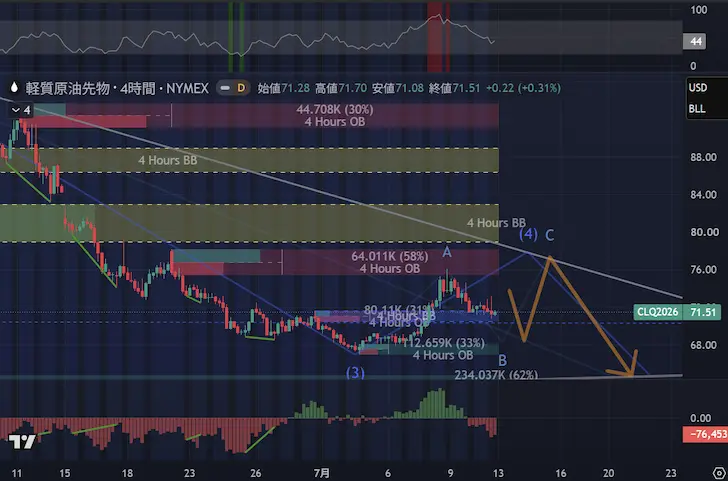This screenshot has height=481, width=728.
Task: Click the BLL unit button
Action: coord(697,109)
